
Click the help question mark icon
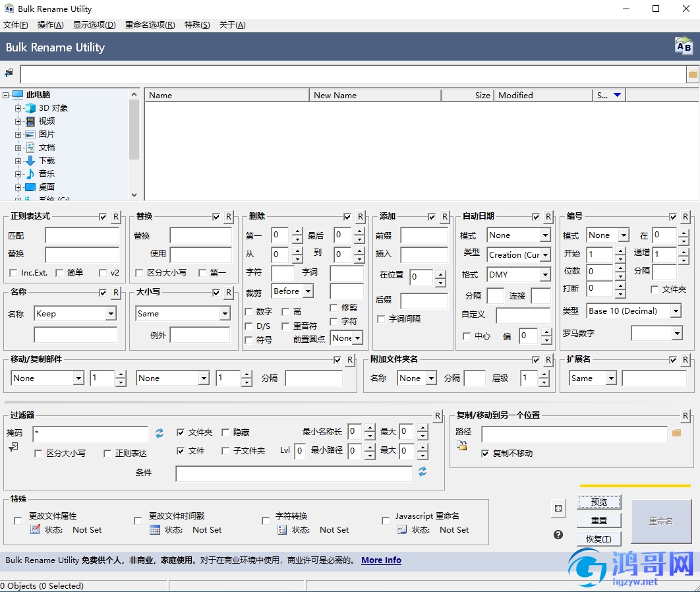coord(558,535)
